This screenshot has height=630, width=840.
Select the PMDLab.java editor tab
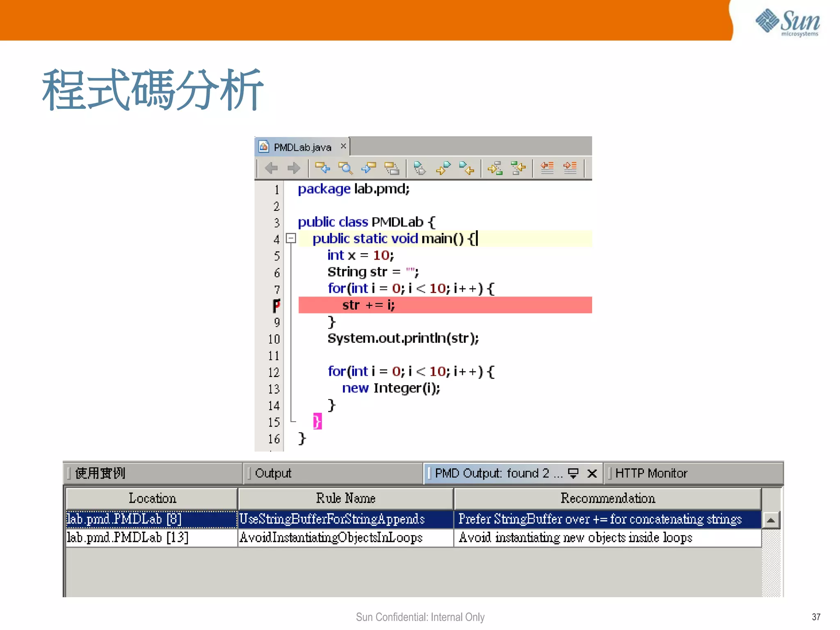tap(302, 147)
